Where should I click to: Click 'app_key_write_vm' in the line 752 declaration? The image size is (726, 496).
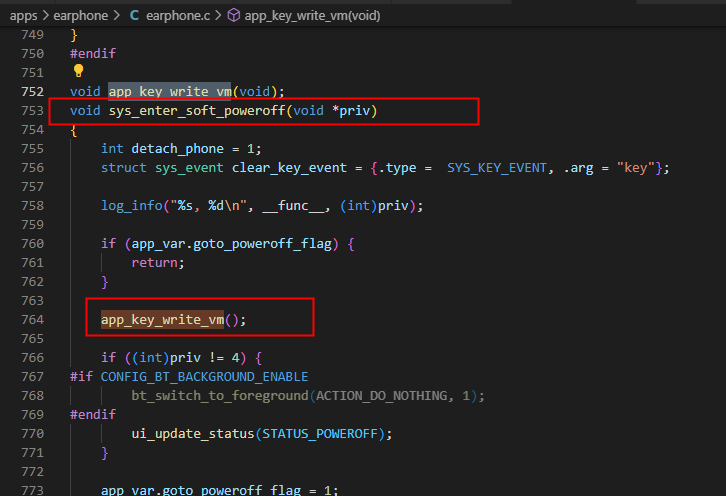170,92
